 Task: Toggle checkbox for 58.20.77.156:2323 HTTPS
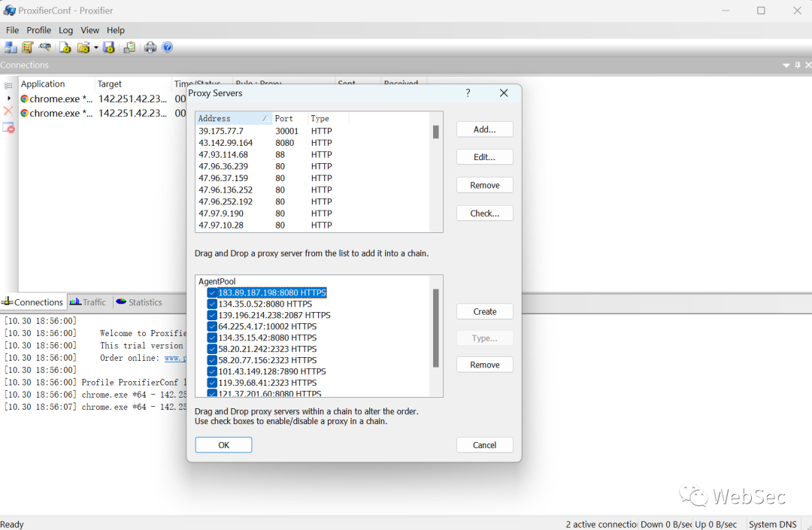212,360
